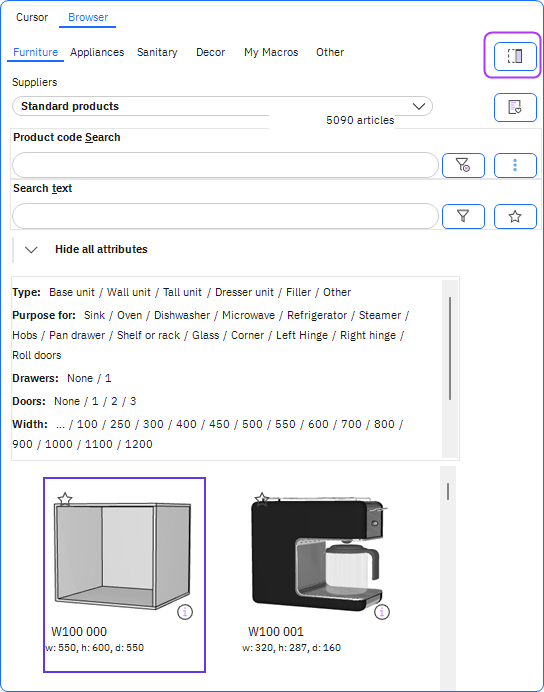
Task: Click the panel layout toggle icon
Action: point(515,56)
